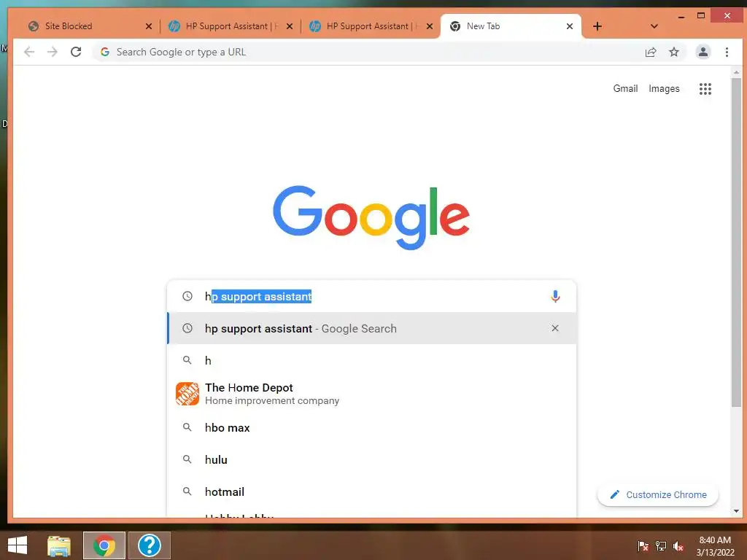The image size is (747, 560).
Task: Click the Google logo
Action: pyautogui.click(x=371, y=217)
